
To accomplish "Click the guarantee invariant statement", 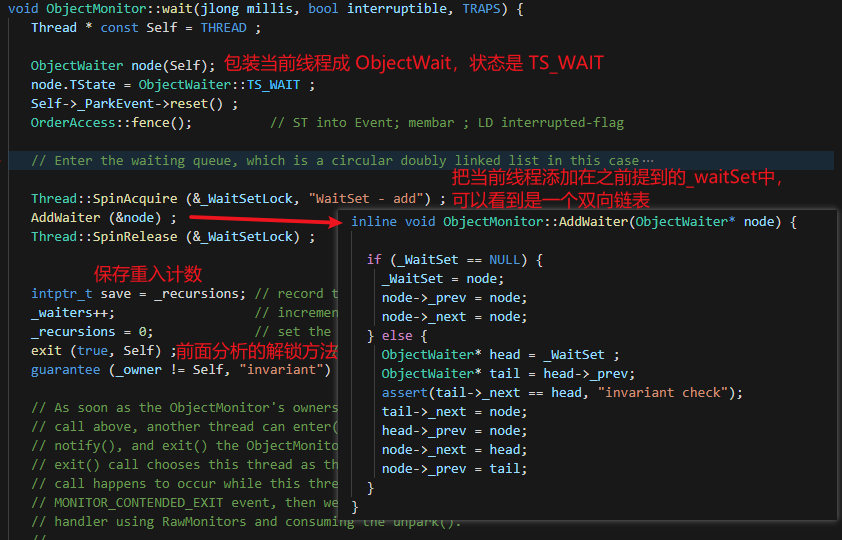I will pyautogui.click(x=181, y=370).
